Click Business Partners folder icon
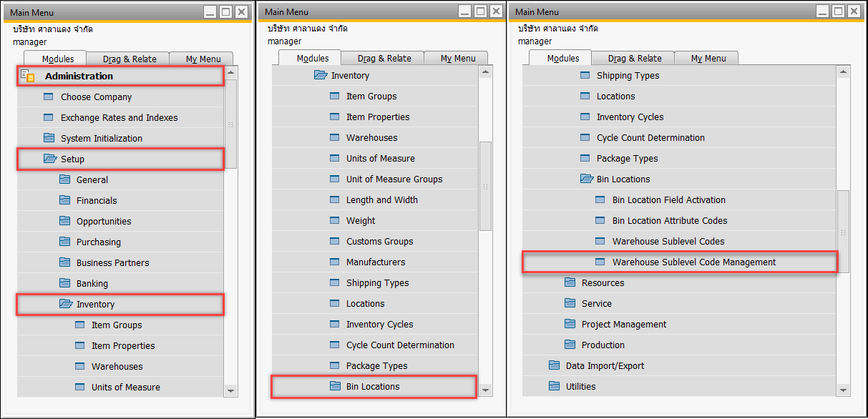Image resolution: width=868 pixels, height=419 pixels. pyautogui.click(x=64, y=262)
